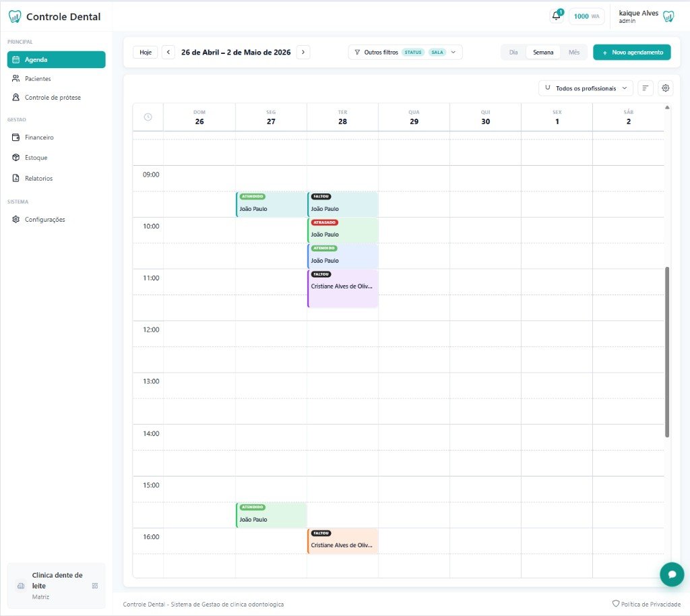The width and height of the screenshot is (690, 616).
Task: Open 11:00 Cristiane Alves appointment
Action: click(x=343, y=288)
